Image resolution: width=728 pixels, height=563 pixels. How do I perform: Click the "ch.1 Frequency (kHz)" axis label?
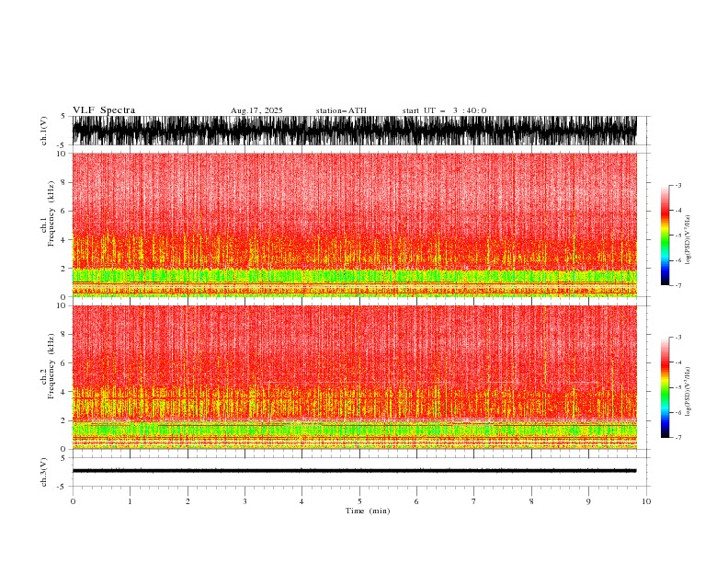[x=48, y=213]
